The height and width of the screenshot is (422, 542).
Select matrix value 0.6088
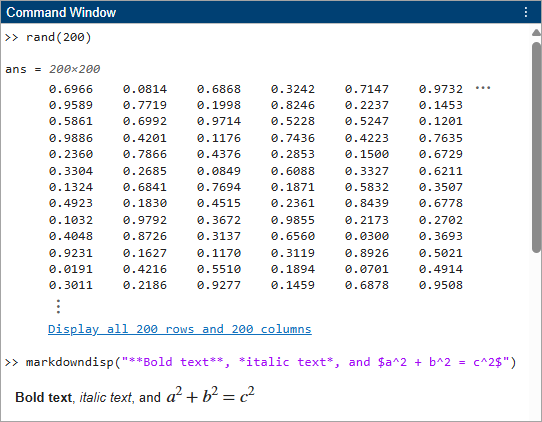pos(293,171)
